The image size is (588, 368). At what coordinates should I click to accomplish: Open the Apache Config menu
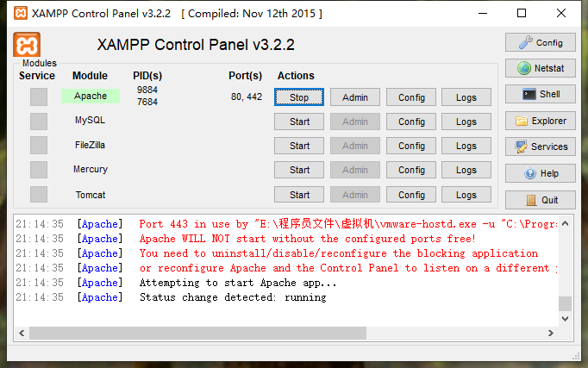(411, 97)
